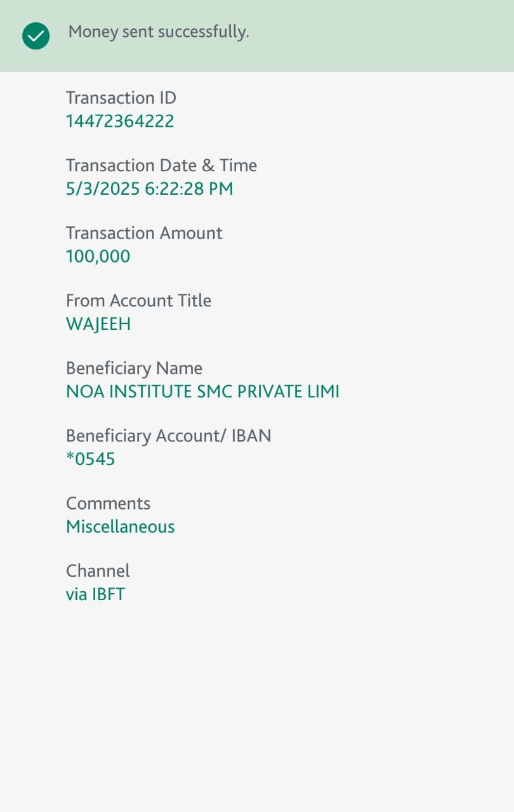This screenshot has width=514, height=812.
Task: Tap the masked account number *0545
Action: 90,459
